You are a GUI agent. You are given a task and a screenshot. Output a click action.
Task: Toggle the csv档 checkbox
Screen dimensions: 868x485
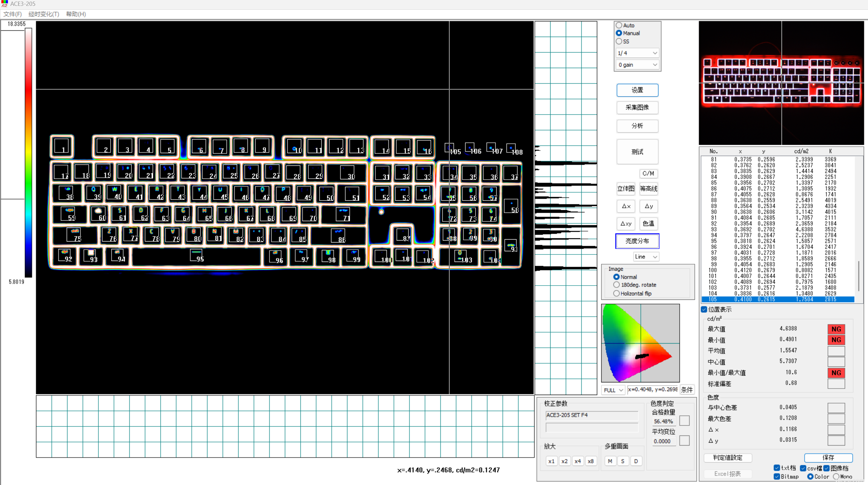click(803, 468)
